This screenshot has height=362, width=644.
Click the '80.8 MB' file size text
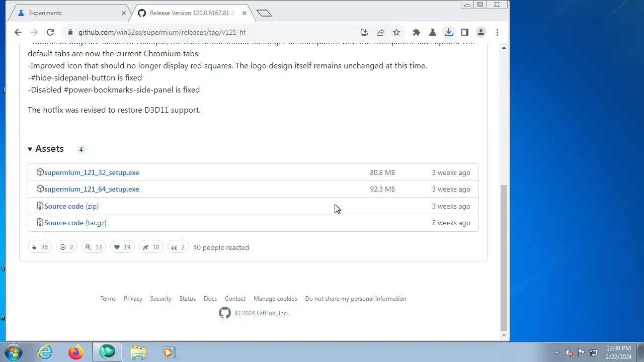[382, 172]
